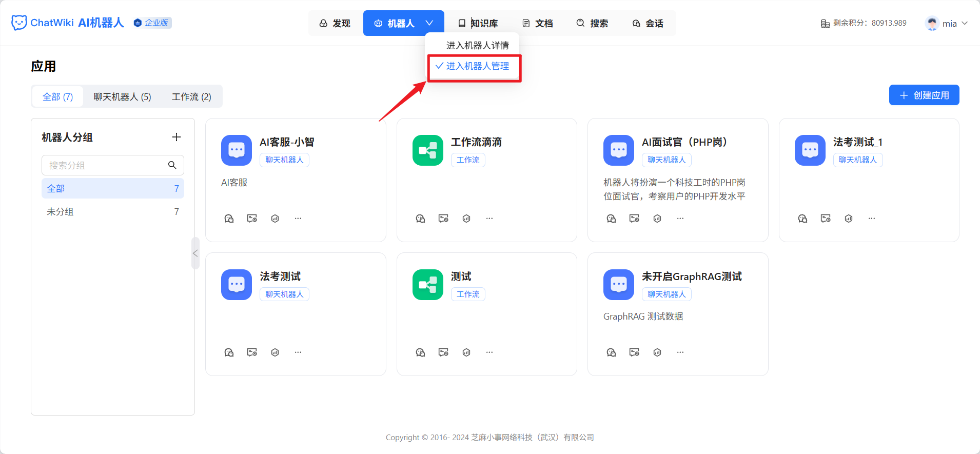
Task: Open session records icon on AI客服-小智 card
Action: 252,219
